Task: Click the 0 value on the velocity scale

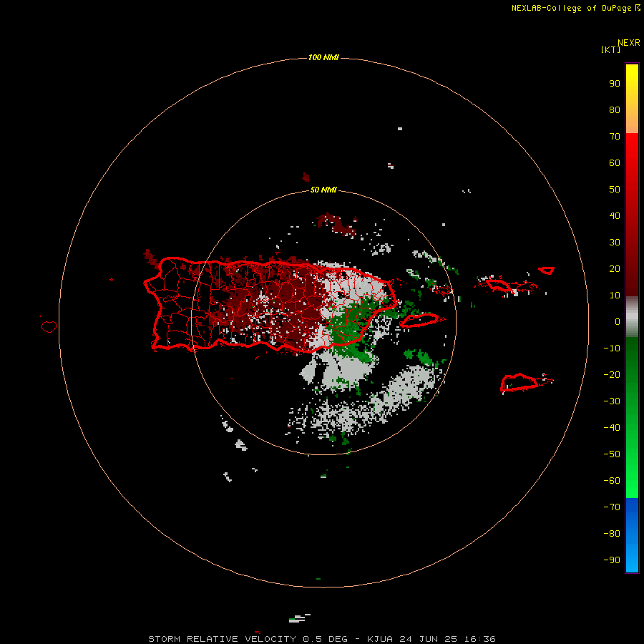Action: pos(618,322)
